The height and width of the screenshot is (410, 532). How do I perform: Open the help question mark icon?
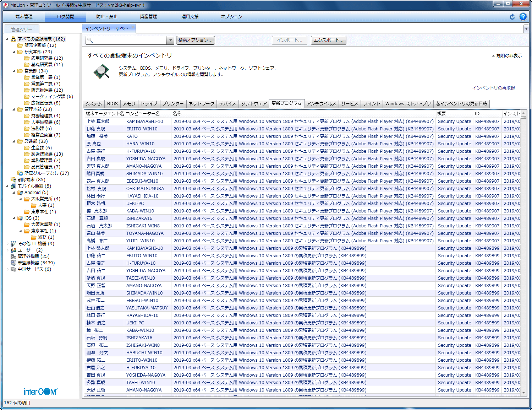(x=523, y=17)
